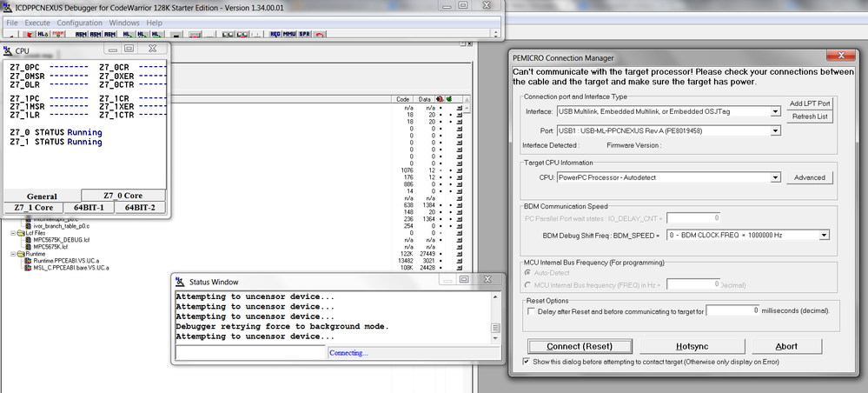This screenshot has height=393, width=868.
Task: Click the MPC5675K_DEBUG.lcf file icon
Action: pyautogui.click(x=28, y=240)
